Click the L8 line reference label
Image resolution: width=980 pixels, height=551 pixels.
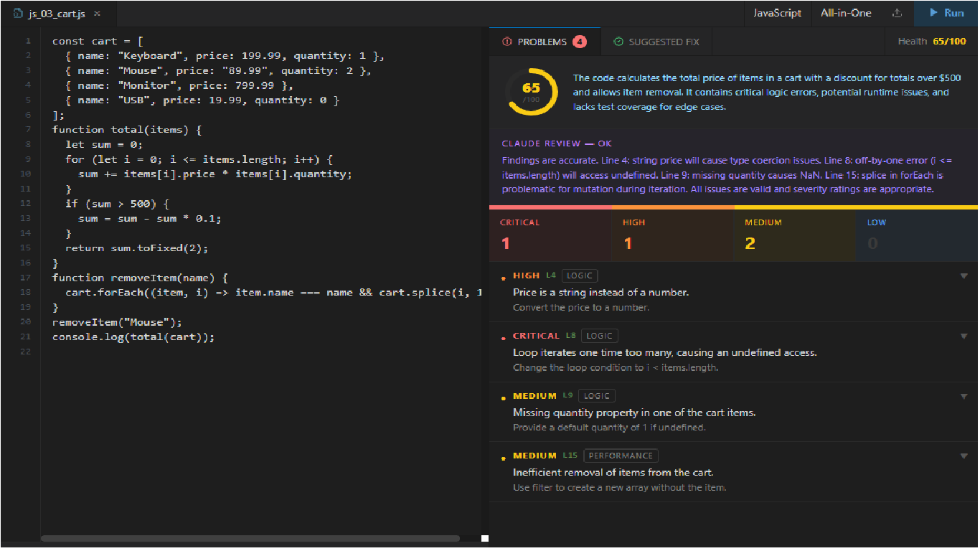click(570, 336)
